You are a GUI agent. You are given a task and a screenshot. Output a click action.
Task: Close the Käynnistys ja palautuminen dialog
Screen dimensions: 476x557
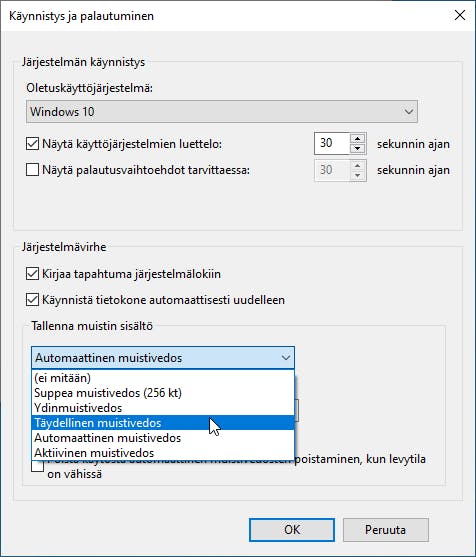[x=460, y=15]
